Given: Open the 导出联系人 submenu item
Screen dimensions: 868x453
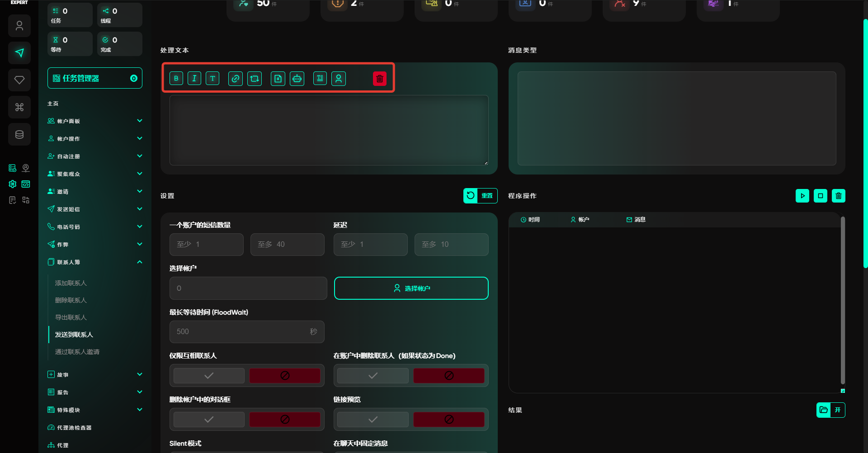Looking at the screenshot, I should (x=71, y=317).
